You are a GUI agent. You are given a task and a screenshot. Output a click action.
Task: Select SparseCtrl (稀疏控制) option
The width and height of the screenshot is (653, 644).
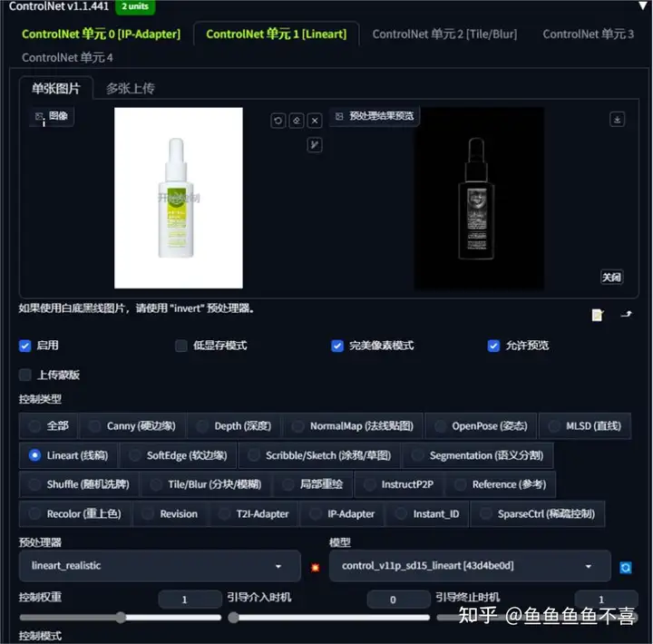(x=538, y=514)
